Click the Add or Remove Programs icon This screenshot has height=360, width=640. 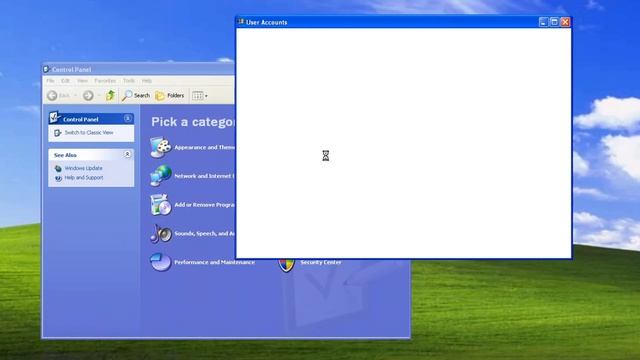tap(160, 204)
